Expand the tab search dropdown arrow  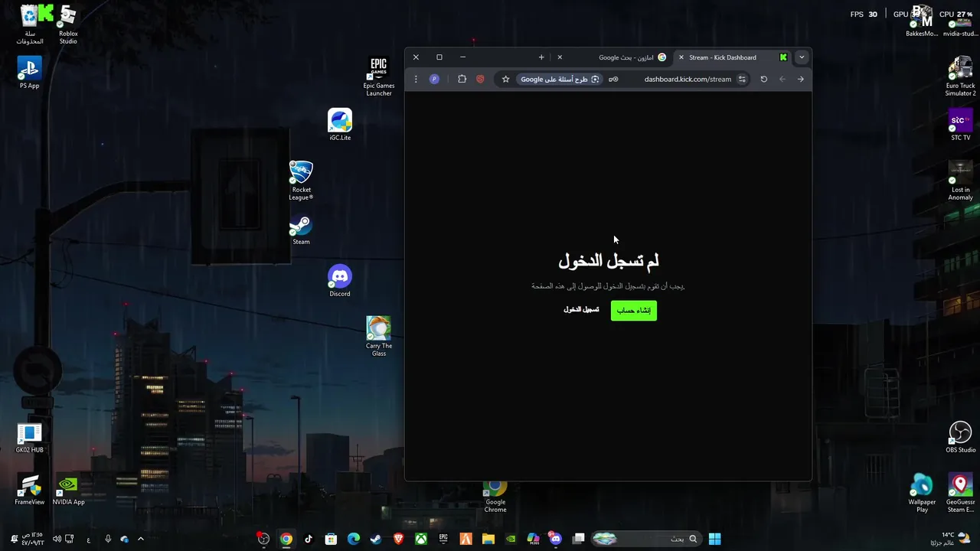click(x=802, y=57)
